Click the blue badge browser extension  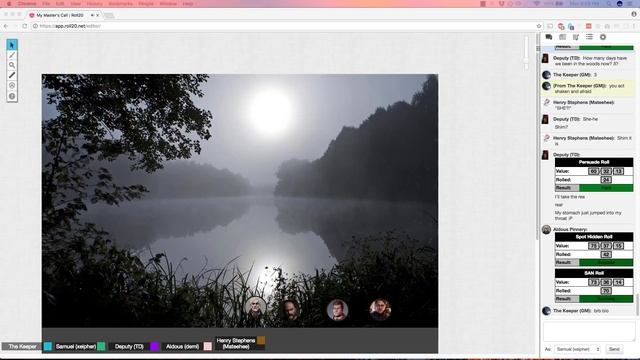571,26
